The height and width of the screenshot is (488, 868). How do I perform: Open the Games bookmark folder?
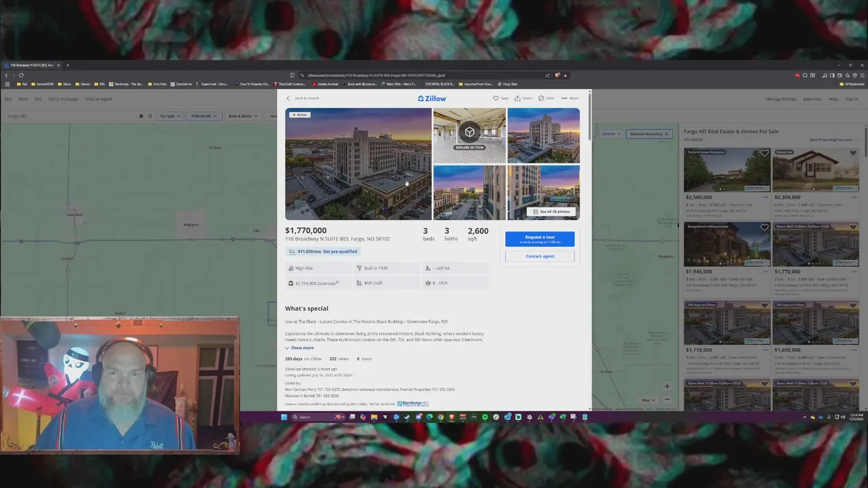[x=83, y=84]
